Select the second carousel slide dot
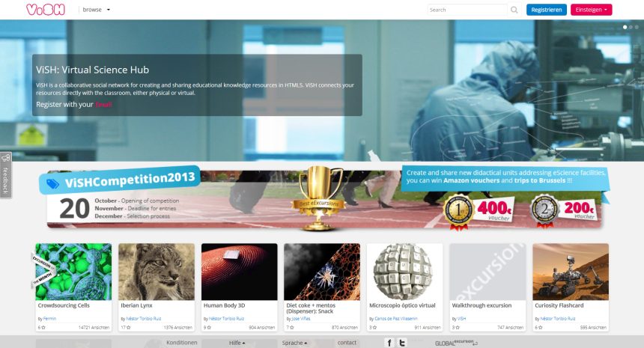Viewport: 644px width, 348px height. click(x=631, y=27)
